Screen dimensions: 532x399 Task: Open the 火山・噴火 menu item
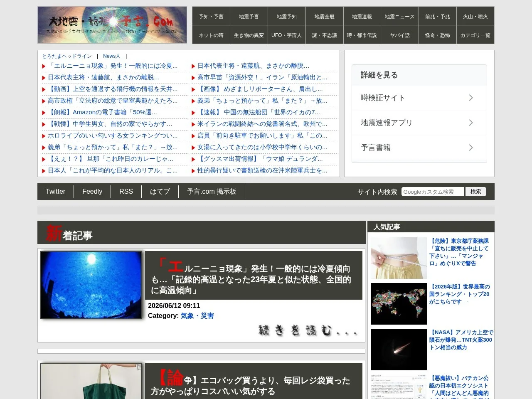coord(475,17)
